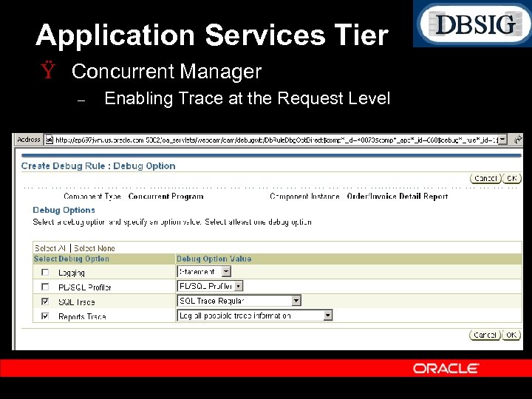Image resolution: width=532 pixels, height=399 pixels.
Task: Click Enabling Trace at the Request Level text
Action: [248, 98]
